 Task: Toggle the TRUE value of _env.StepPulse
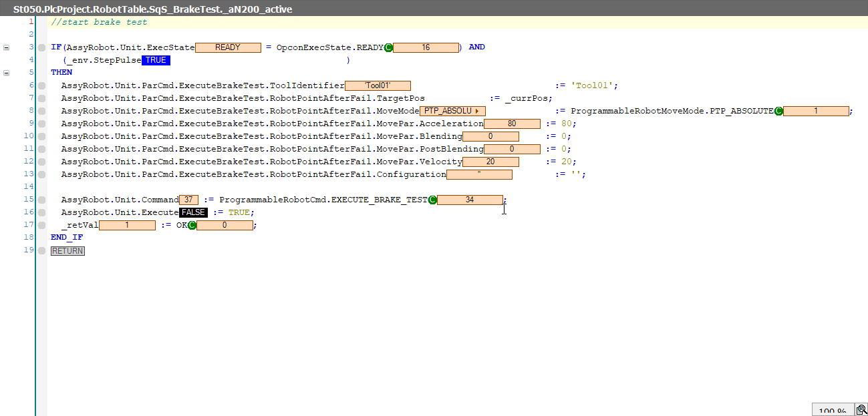[x=156, y=61]
